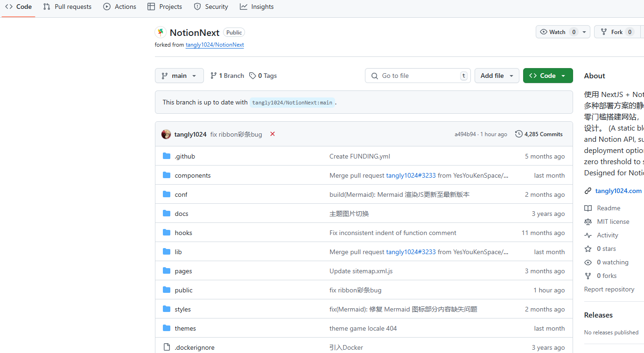Click the styles folder icon
Viewport: 644px width, 353px height.
coord(167,309)
